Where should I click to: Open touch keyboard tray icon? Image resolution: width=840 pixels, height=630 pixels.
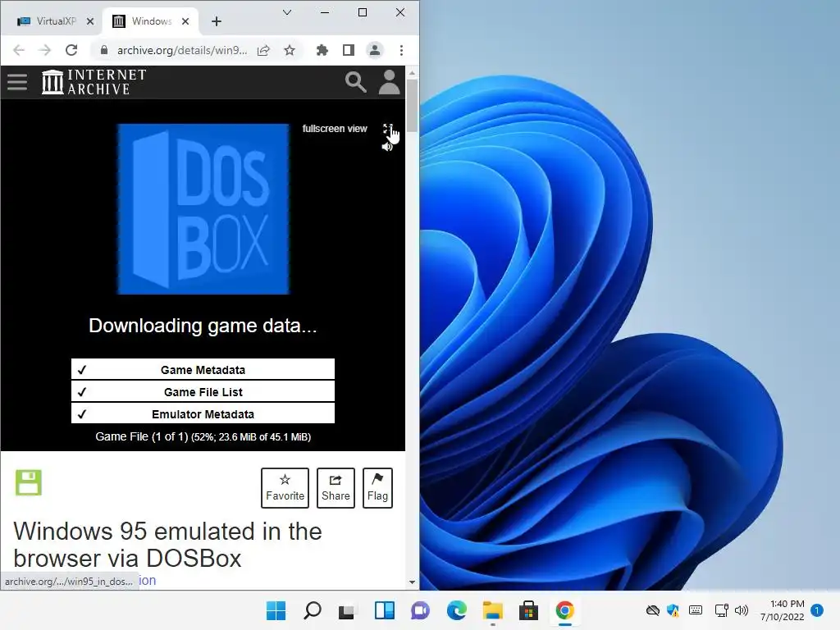click(x=696, y=610)
